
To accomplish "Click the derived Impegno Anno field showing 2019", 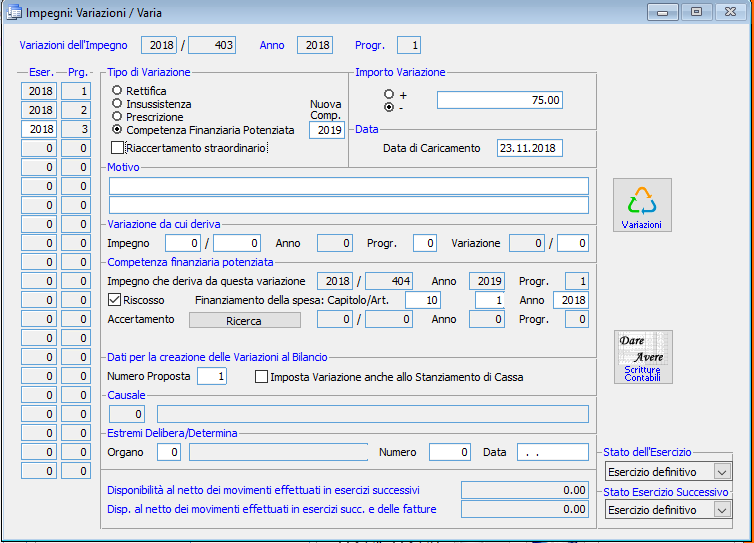I will click(487, 281).
